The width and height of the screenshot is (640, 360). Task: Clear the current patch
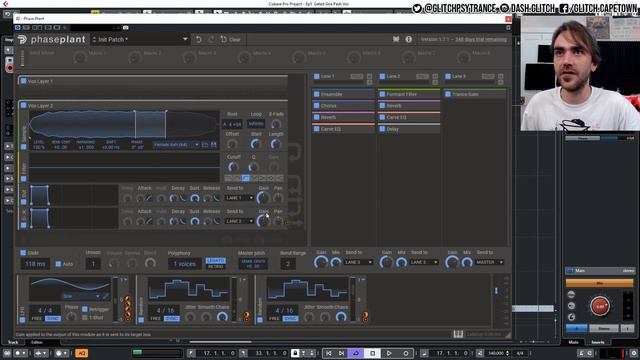(231, 40)
